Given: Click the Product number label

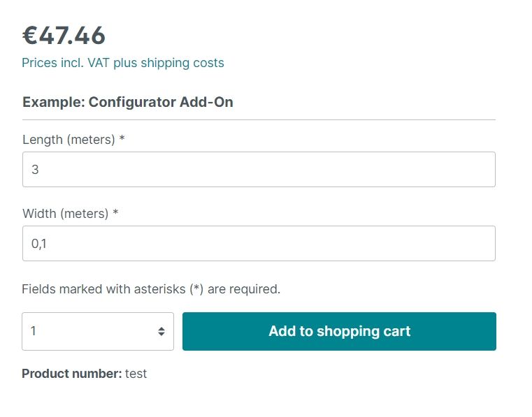Looking at the screenshot, I should tap(71, 374).
